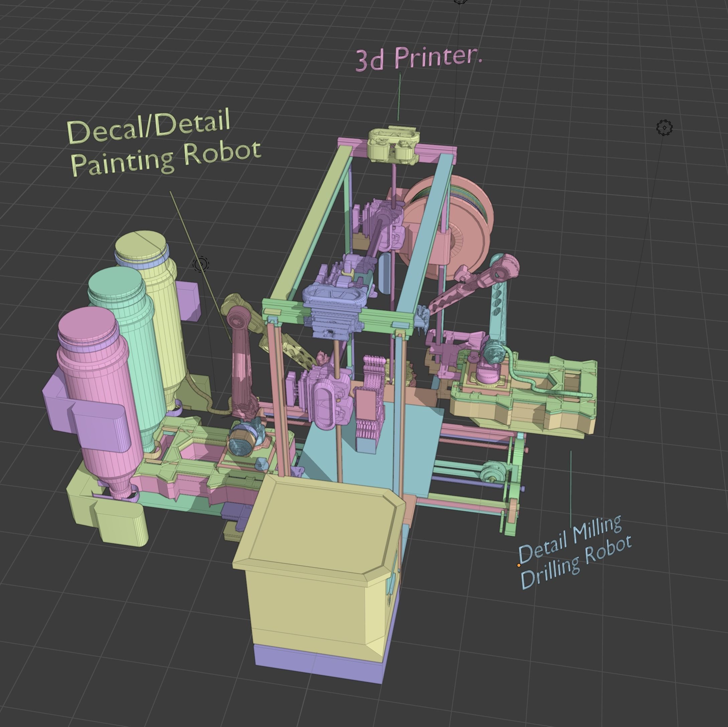728x727 pixels.
Task: Select the light object icon at upper right
Action: tap(664, 128)
